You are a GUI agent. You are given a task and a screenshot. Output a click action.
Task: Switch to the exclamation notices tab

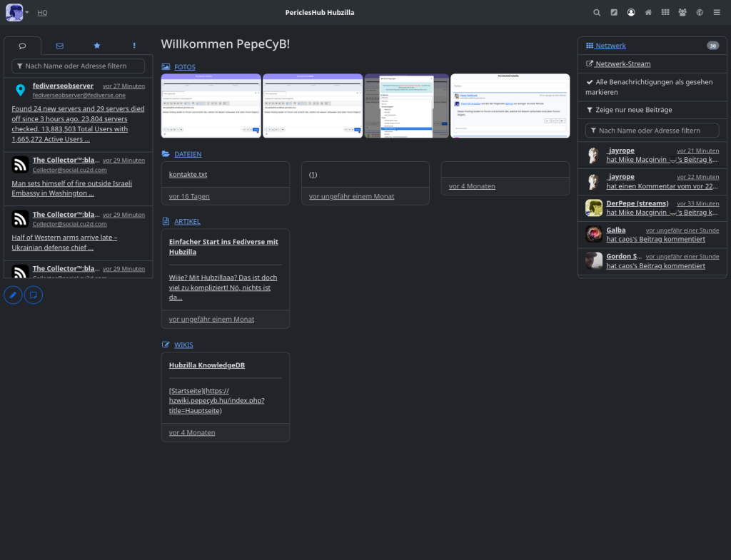[134, 46]
